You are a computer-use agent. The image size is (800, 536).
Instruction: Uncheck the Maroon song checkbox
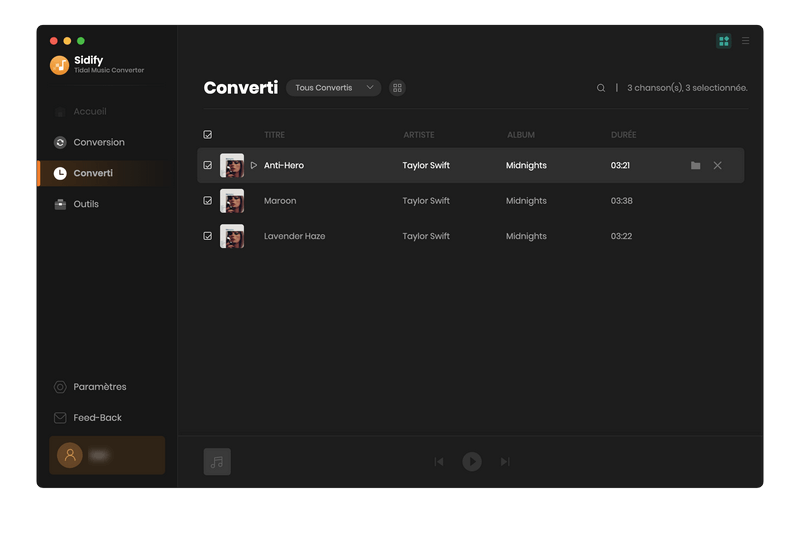pos(208,201)
